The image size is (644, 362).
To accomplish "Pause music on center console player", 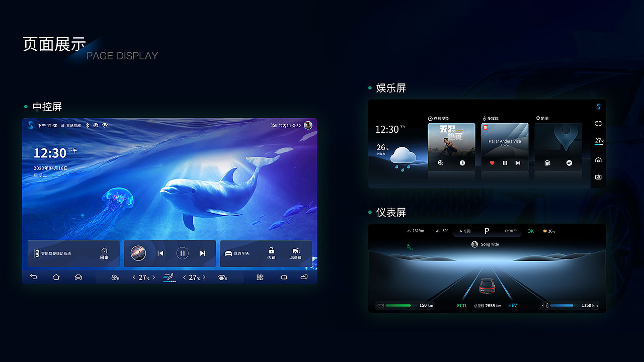I will pos(183,253).
